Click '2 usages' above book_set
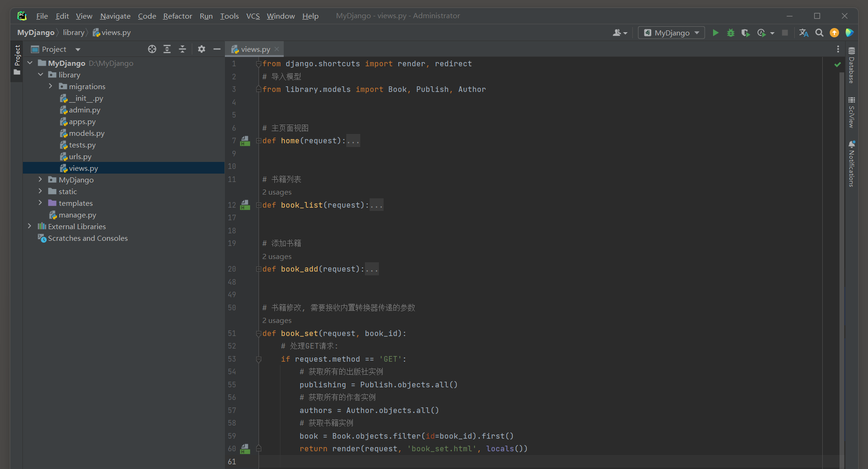The width and height of the screenshot is (868, 469). tap(277, 321)
